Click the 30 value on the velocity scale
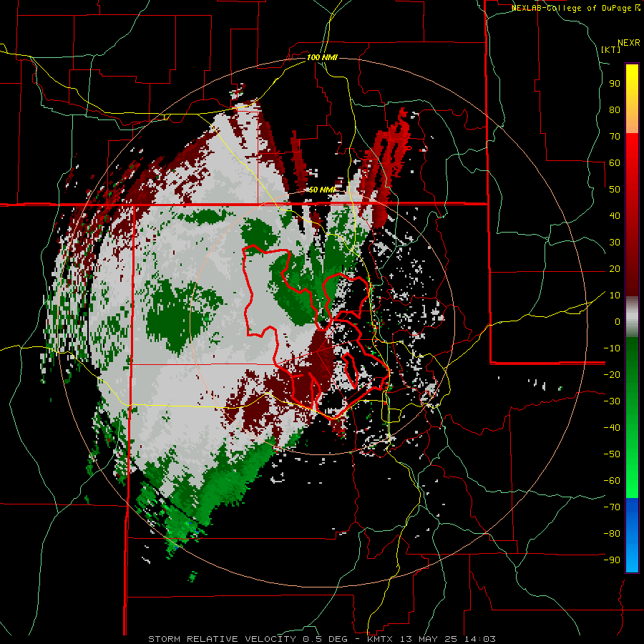Image resolution: width=644 pixels, height=644 pixels. 615,243
